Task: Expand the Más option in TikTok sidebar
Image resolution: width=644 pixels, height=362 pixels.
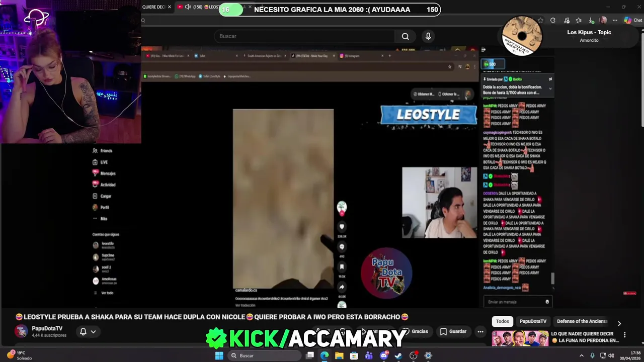Action: tap(100, 219)
